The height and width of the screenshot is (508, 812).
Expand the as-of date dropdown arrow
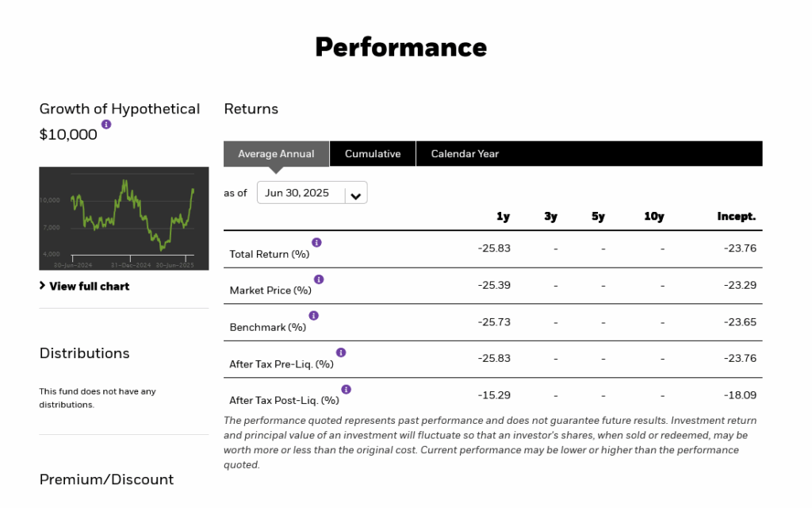[x=356, y=196]
